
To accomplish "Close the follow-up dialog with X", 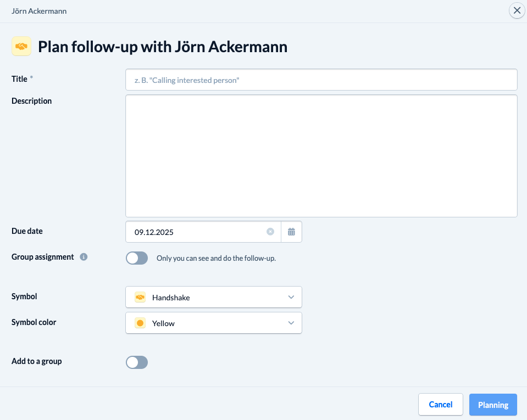I will (x=517, y=10).
